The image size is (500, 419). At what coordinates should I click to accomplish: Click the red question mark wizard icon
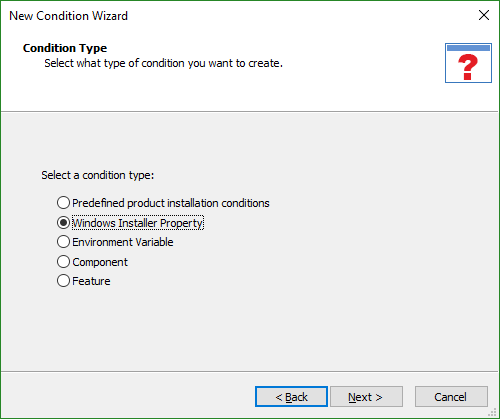[x=468, y=63]
